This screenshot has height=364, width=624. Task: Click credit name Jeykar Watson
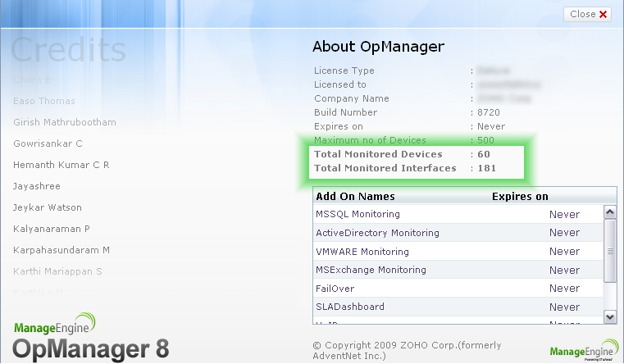pyautogui.click(x=48, y=207)
